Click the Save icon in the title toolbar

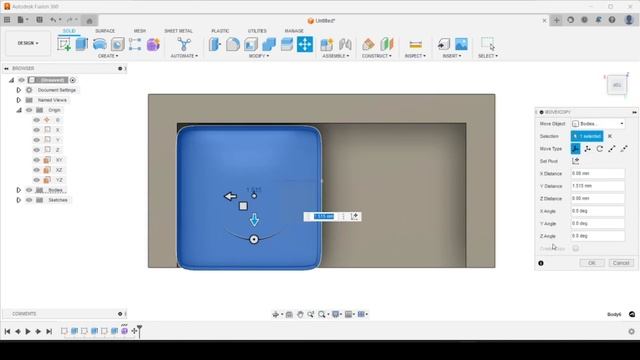click(x=39, y=20)
